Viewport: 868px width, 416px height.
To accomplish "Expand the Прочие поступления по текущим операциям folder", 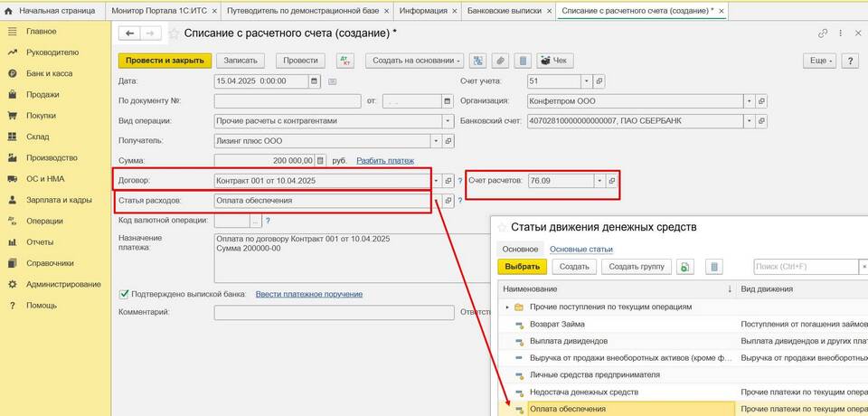I will [x=507, y=307].
